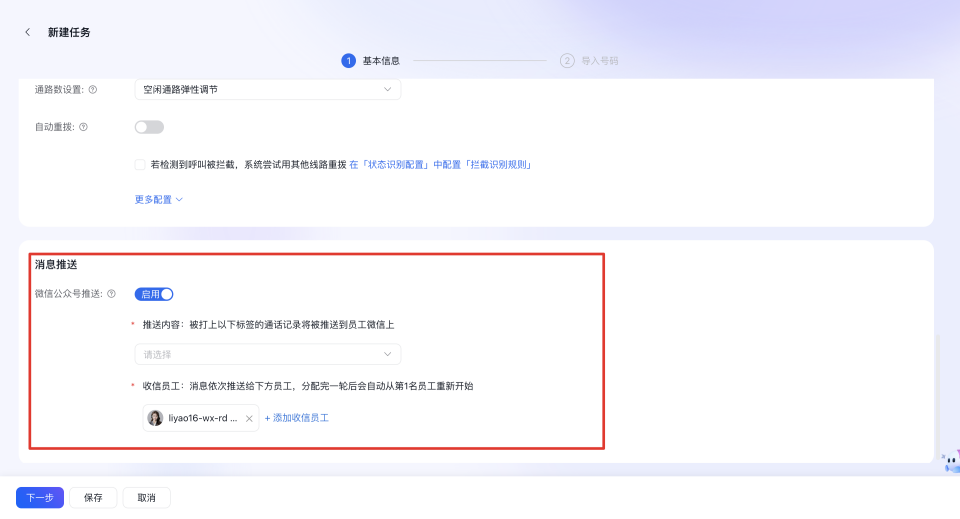960x519 pixels.
Task: Click the 添加收信员工 link
Action: click(297, 418)
